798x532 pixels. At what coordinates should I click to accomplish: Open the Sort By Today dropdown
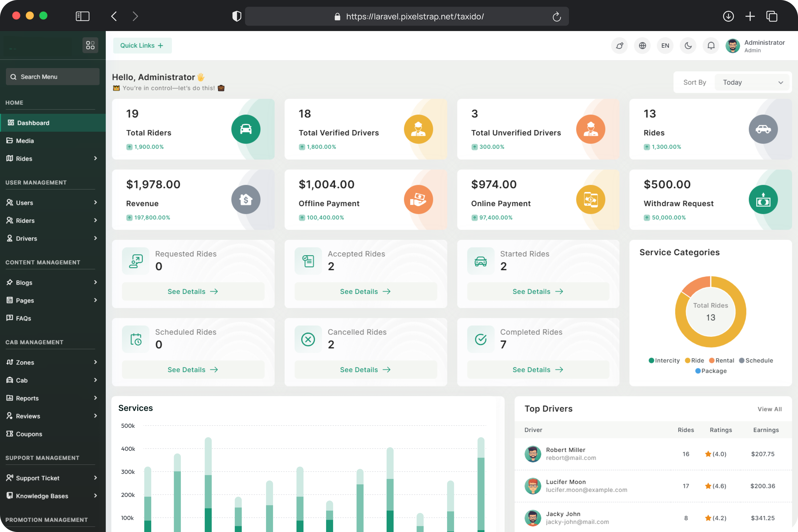(x=751, y=82)
